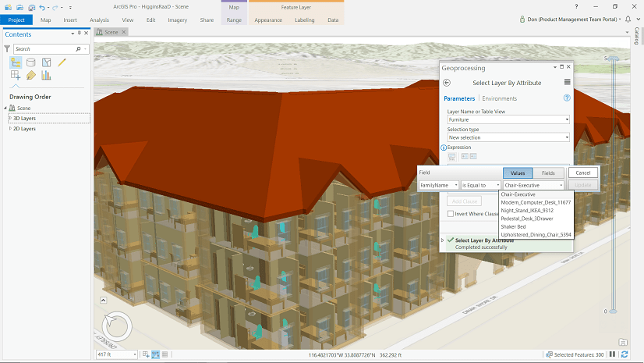The image size is (644, 363).
Task: Save project with the quick access icon
Action: click(32, 7)
